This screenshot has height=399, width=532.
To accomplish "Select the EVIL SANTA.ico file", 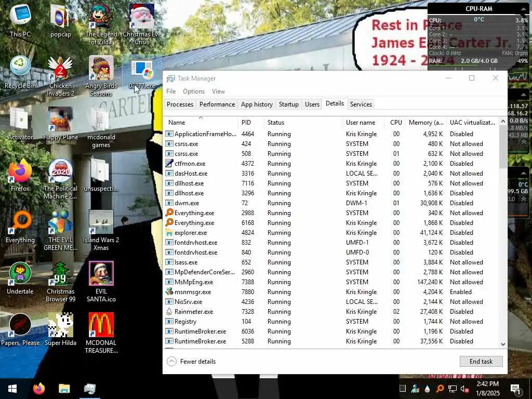I will click(101, 282).
